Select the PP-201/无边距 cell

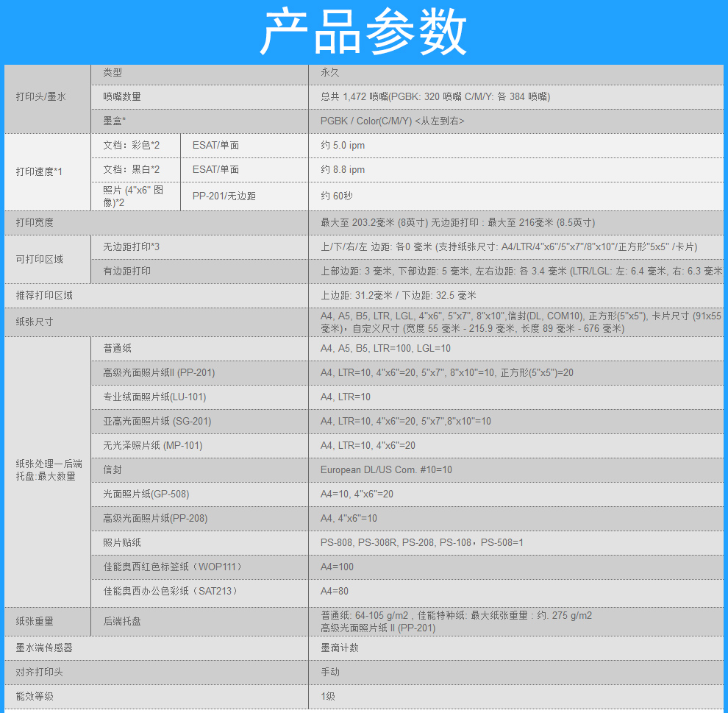[x=224, y=196]
